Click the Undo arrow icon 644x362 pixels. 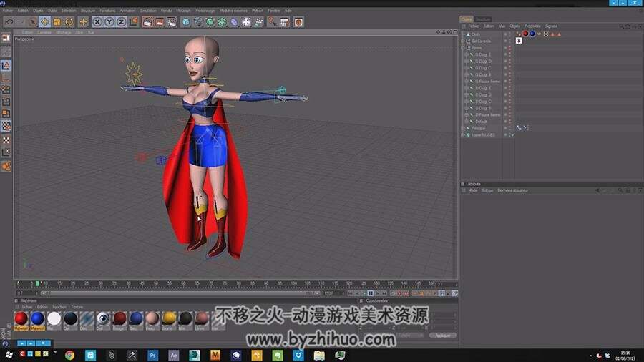coord(9,21)
